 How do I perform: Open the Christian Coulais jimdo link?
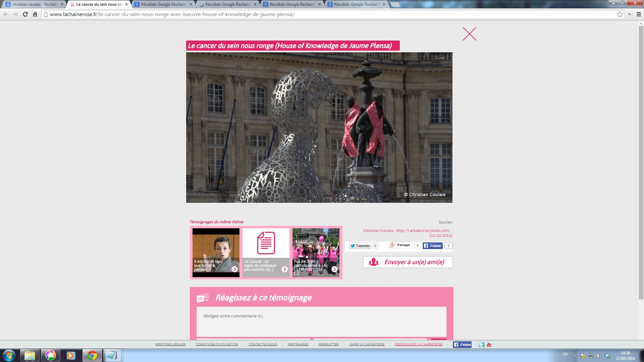tap(408, 233)
